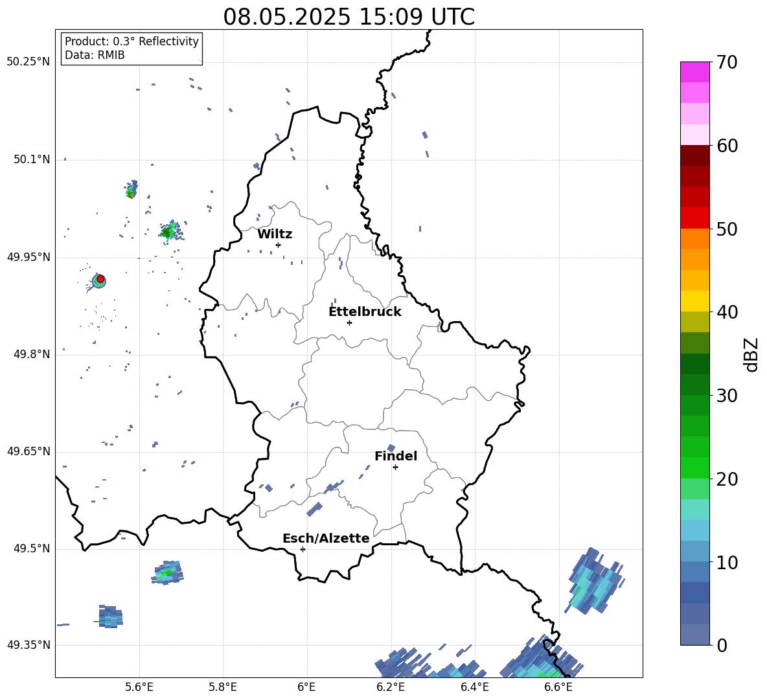Click the 50.25°N latitude label

pyautogui.click(x=29, y=62)
